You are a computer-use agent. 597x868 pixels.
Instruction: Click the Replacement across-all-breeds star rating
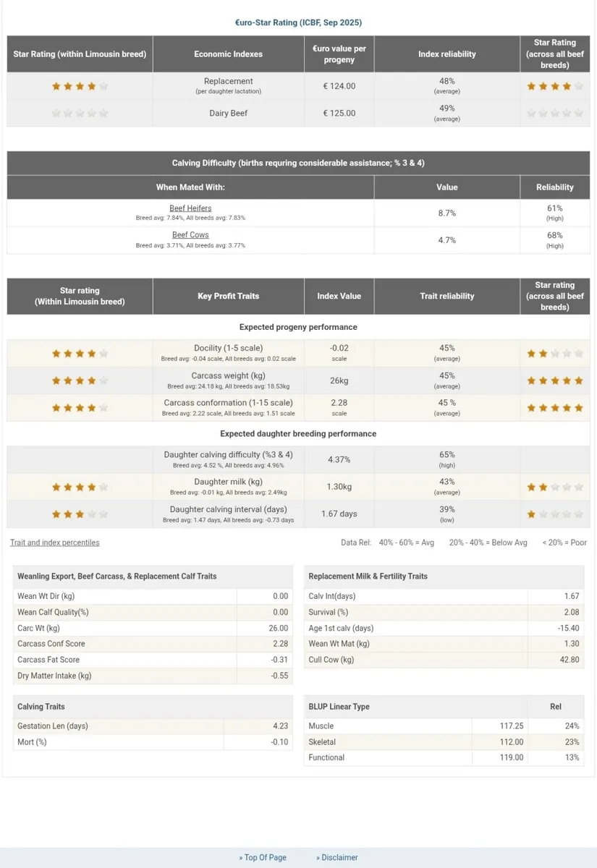click(x=554, y=86)
